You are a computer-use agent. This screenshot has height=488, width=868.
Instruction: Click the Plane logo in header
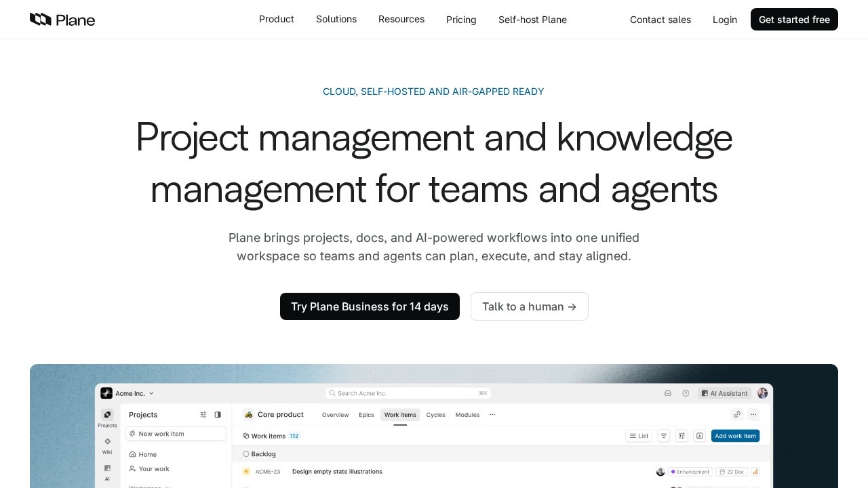[62, 20]
